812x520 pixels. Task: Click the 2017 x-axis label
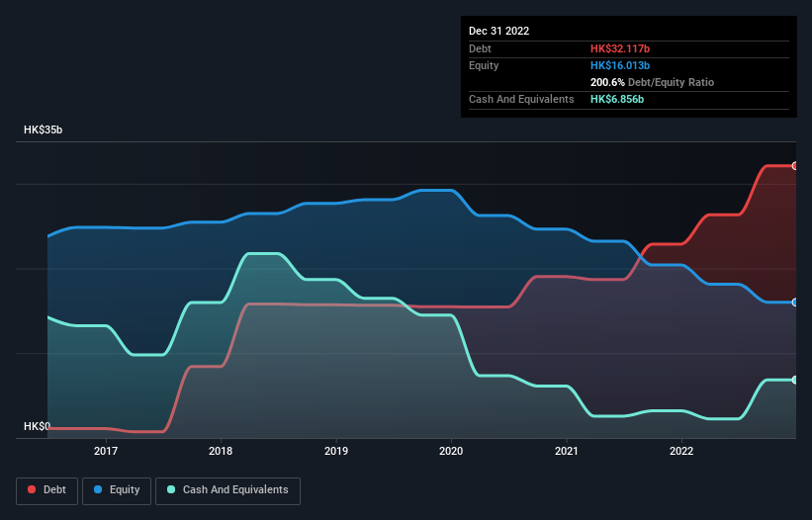106,451
